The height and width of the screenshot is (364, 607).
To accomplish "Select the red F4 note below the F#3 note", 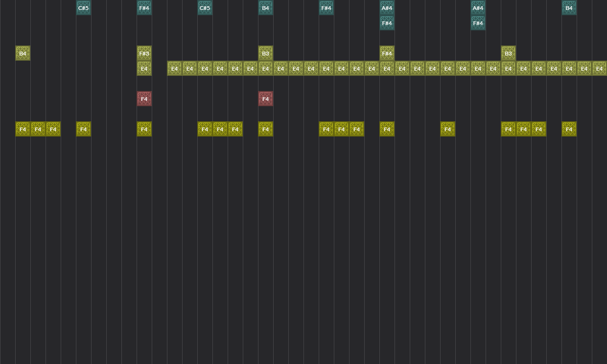I will coord(144,99).
